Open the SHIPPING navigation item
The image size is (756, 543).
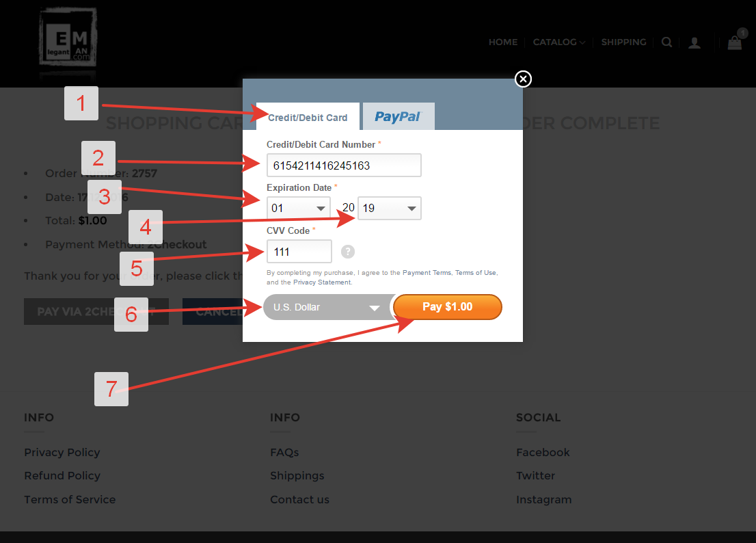(x=623, y=42)
